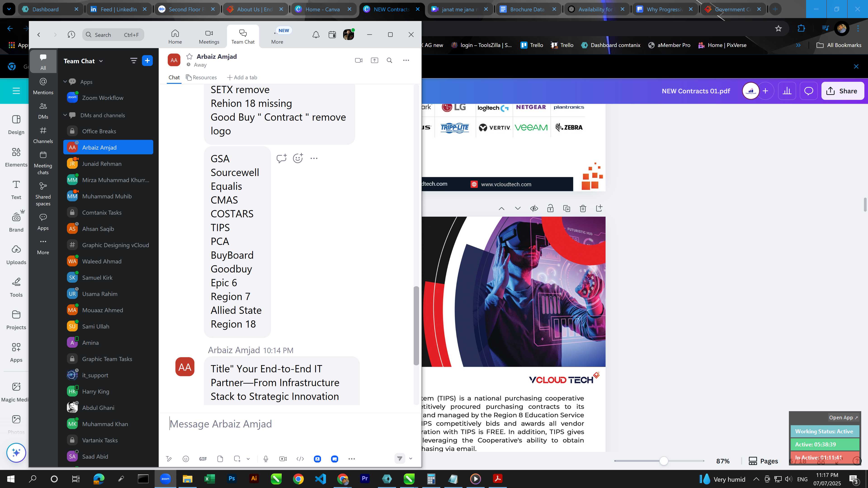Star the Arbaiz Amjad conversation

[x=189, y=56]
